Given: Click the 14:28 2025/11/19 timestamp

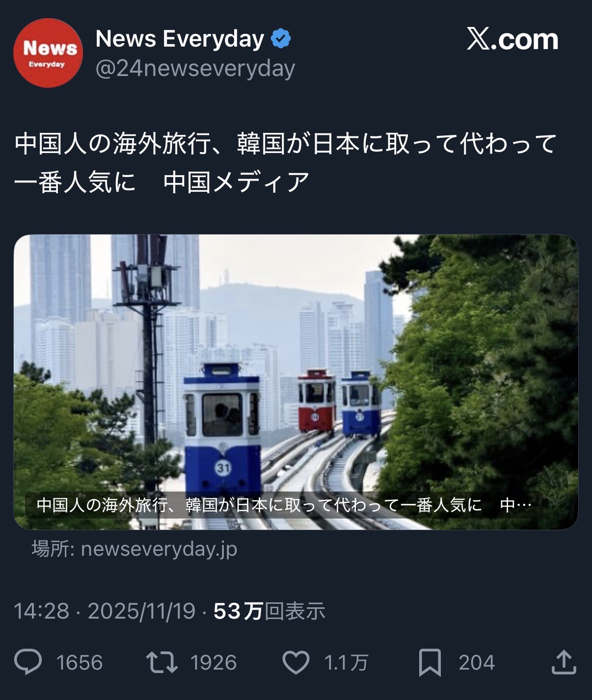Looking at the screenshot, I should tap(105, 611).
